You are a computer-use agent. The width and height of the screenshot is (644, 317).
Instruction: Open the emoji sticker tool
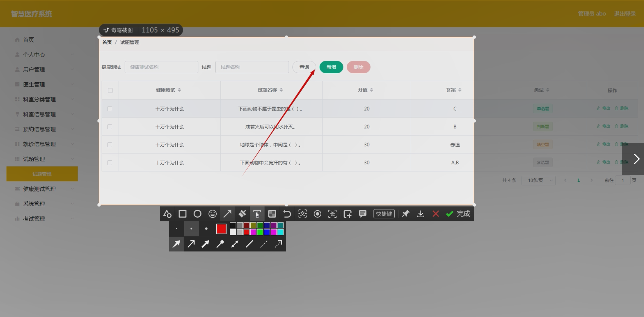pos(212,214)
